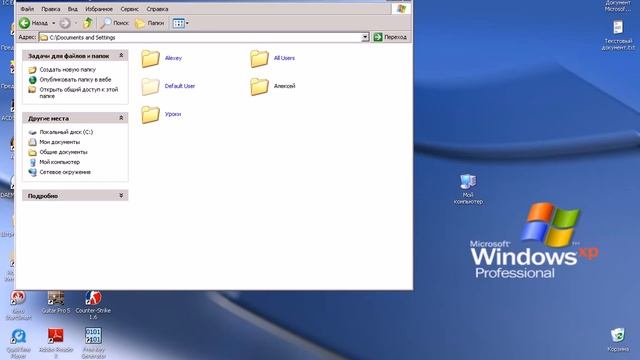Select the Alexey folder
The width and height of the screenshot is (640, 360).
(162, 58)
